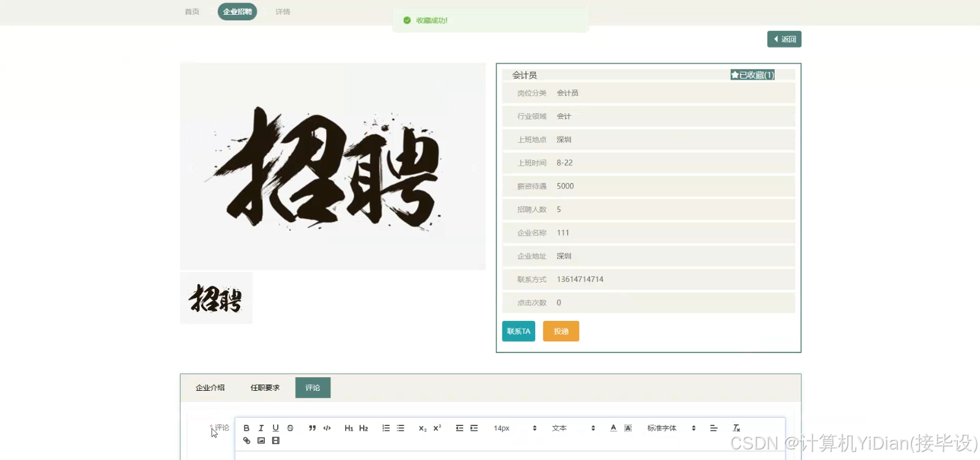Click the 收藏成功! success notification
Viewport: 980px width, 460px height.
(491, 20)
